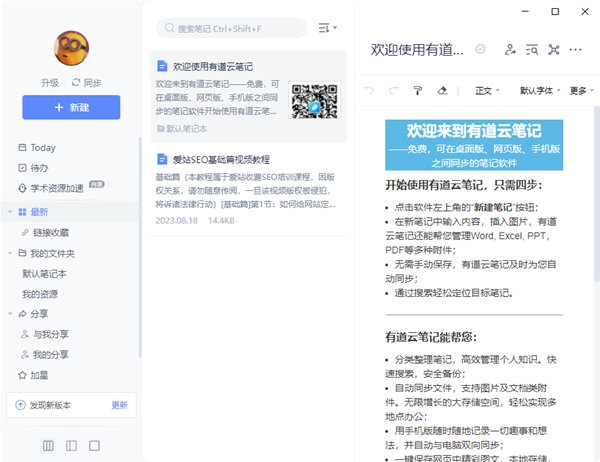This screenshot has height=462, width=600.
Task: Open the 分享 section
Action: pos(33,314)
